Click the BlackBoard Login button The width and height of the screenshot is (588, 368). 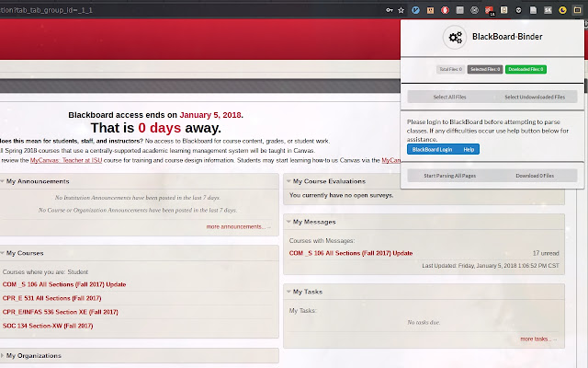[433, 149]
